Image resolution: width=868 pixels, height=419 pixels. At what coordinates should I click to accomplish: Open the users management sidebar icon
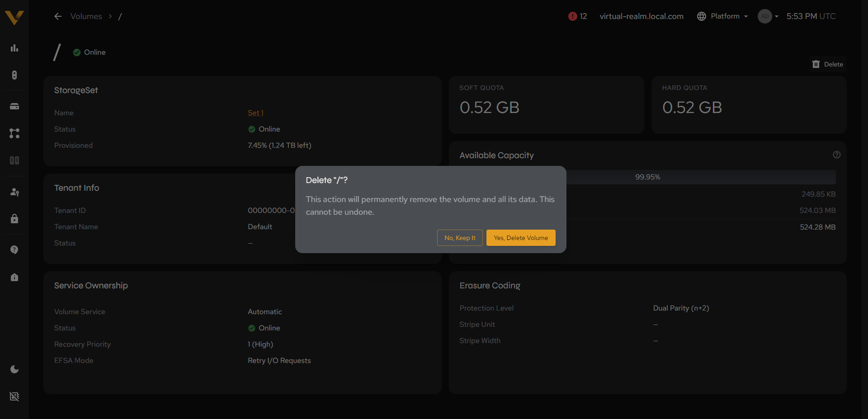tap(14, 192)
